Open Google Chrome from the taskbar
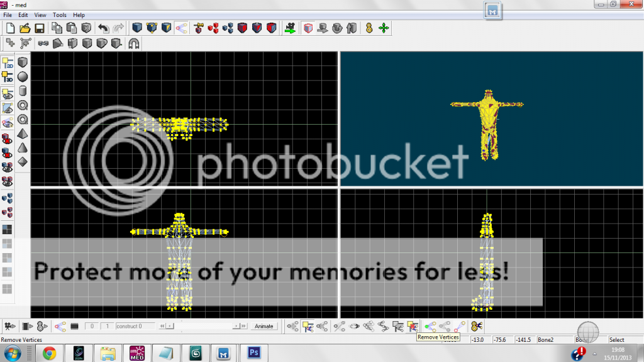 click(49, 353)
